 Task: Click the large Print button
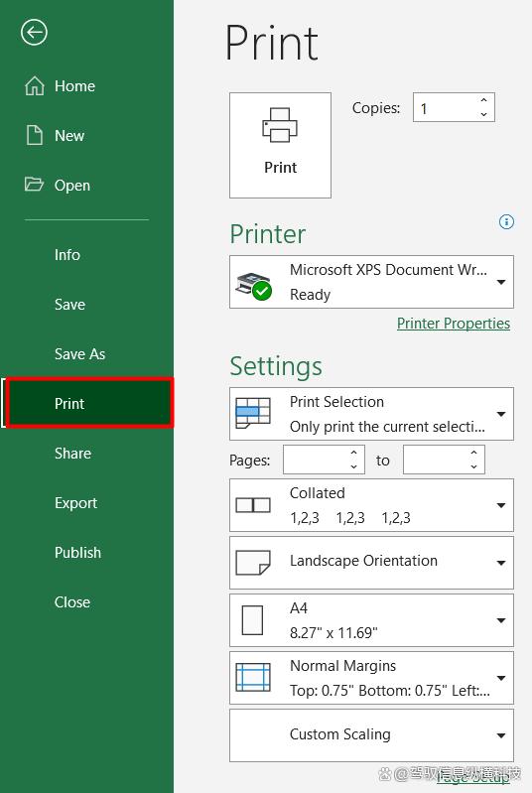280,145
